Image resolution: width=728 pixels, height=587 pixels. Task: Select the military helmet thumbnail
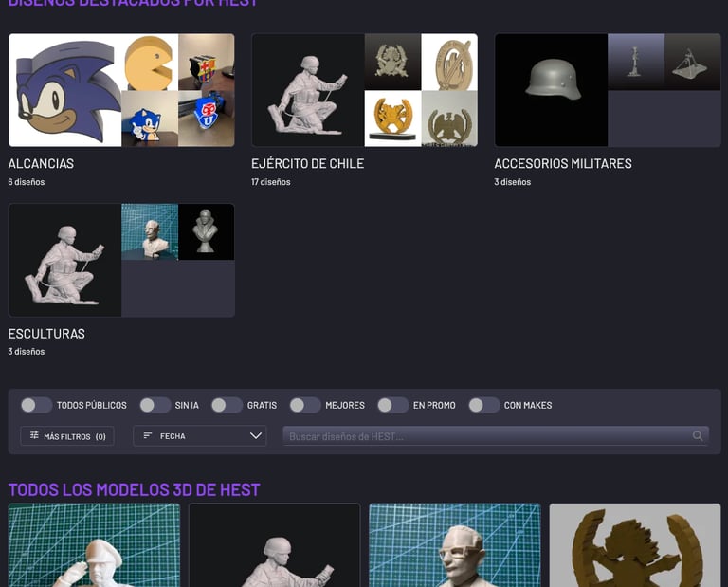[x=551, y=90]
